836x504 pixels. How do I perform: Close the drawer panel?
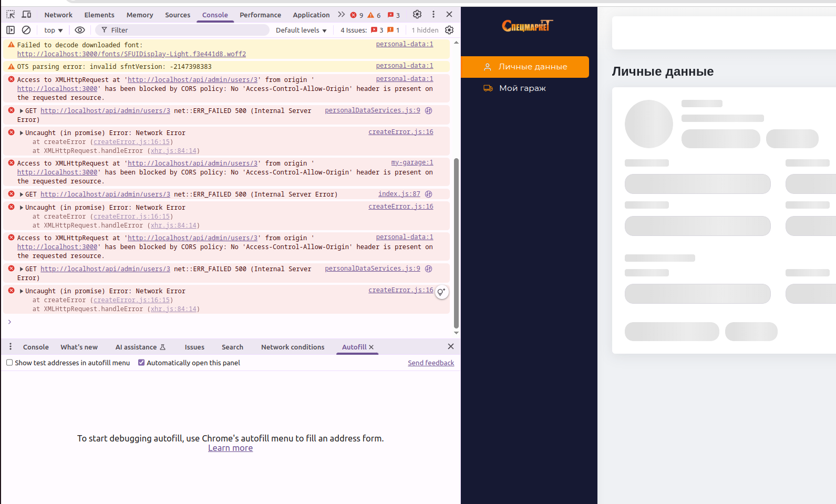click(451, 346)
